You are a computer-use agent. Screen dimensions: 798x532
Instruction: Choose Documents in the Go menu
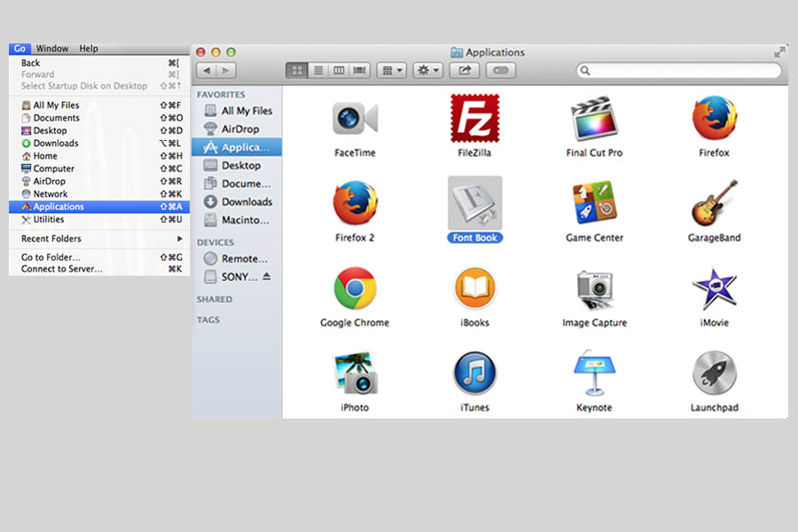coord(99,118)
